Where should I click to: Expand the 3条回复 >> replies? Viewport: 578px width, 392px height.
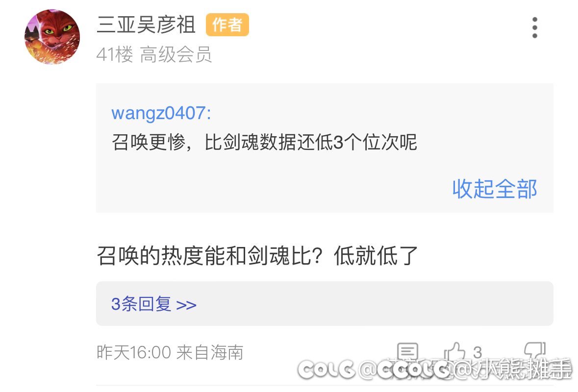click(x=153, y=304)
